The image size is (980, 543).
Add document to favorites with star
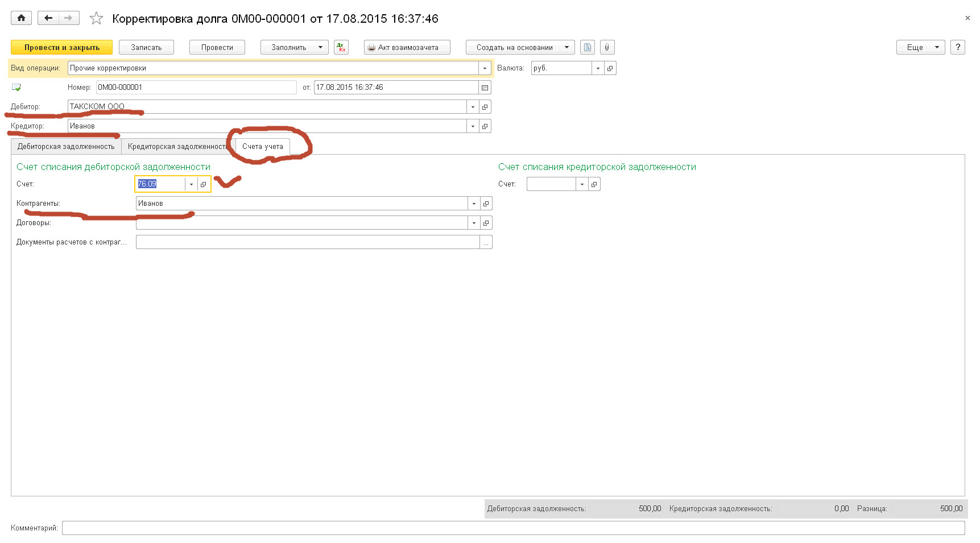pos(96,19)
